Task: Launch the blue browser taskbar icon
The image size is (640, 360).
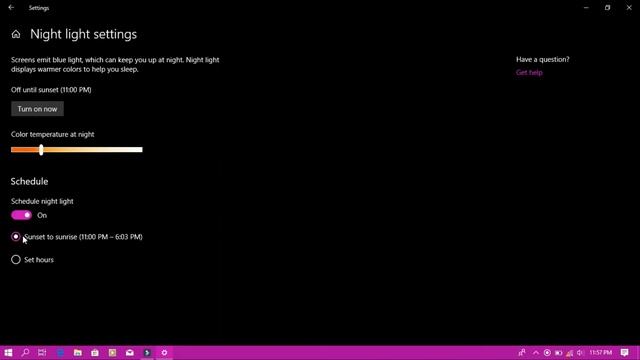Action: click(x=60, y=353)
